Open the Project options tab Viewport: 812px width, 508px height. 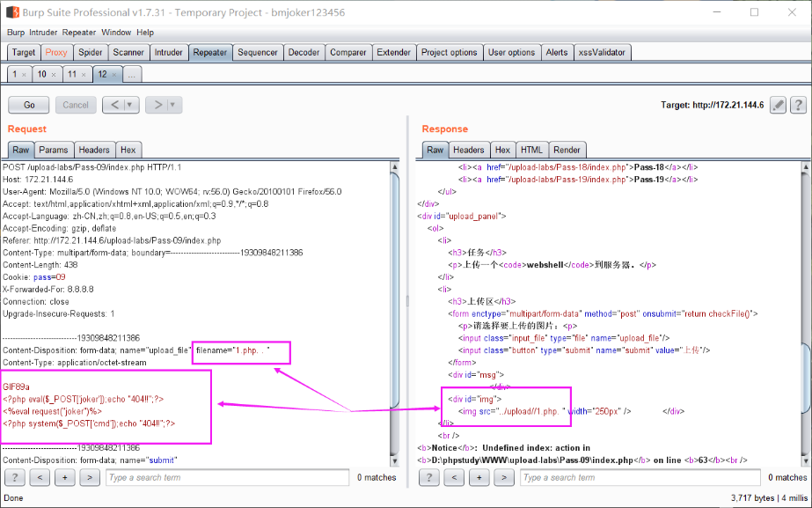click(449, 52)
